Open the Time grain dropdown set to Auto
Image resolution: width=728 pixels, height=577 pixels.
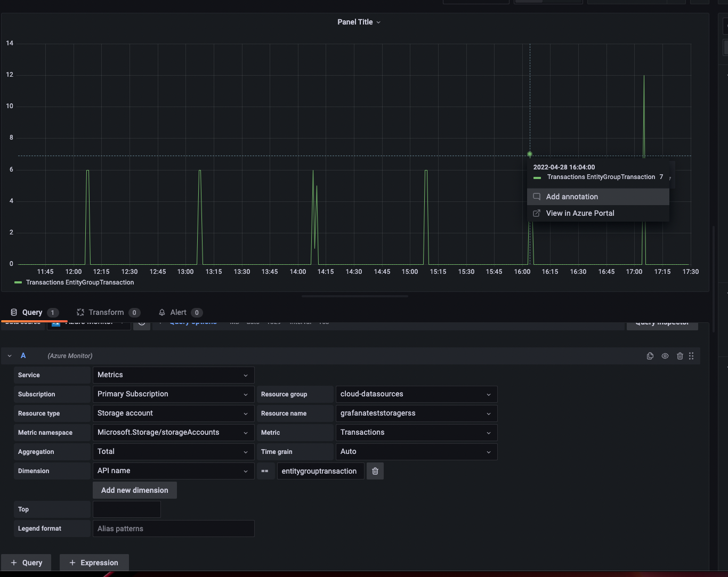point(416,451)
